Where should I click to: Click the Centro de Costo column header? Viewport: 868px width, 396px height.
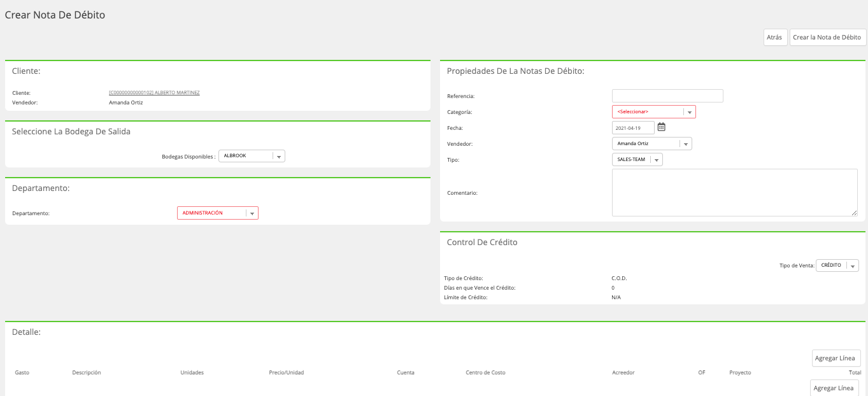pos(485,372)
